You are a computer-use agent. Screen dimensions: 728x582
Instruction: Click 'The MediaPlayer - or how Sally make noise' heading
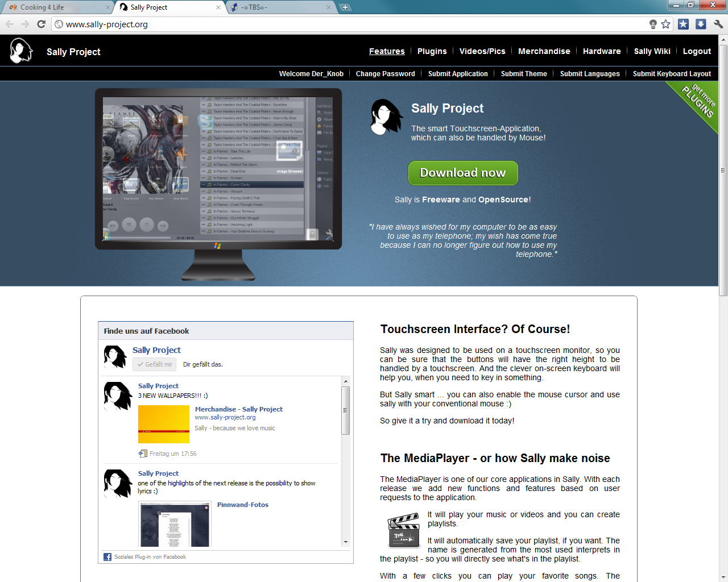pyautogui.click(x=495, y=458)
